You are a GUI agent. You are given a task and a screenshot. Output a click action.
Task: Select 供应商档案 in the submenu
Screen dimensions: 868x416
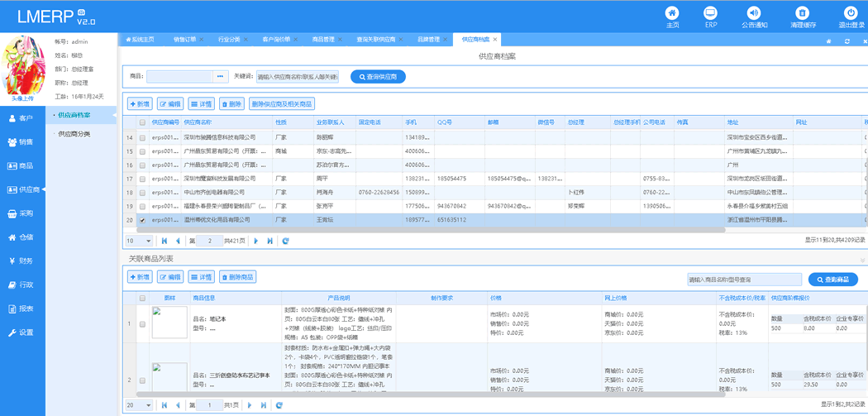click(74, 115)
